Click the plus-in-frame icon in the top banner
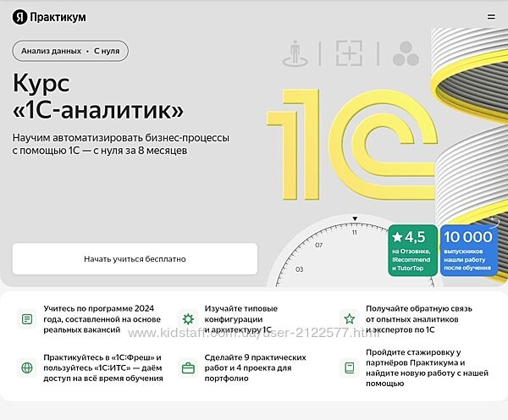Screen dimensions: 508x420 (348, 53)
